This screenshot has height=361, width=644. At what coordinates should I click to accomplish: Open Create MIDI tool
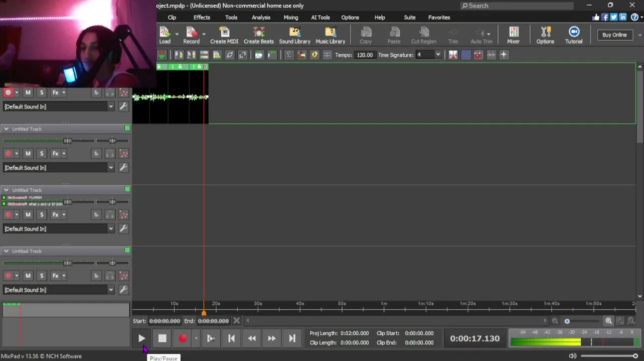[224, 35]
